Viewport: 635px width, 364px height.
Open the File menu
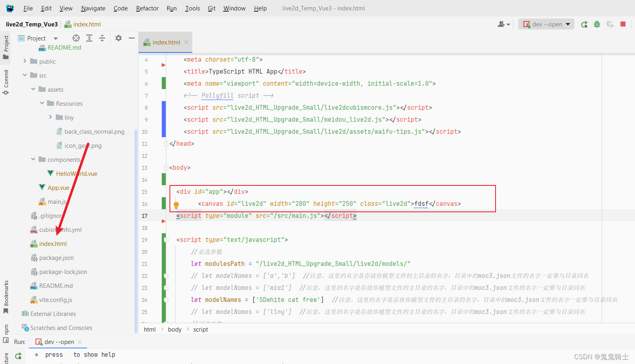pos(28,8)
